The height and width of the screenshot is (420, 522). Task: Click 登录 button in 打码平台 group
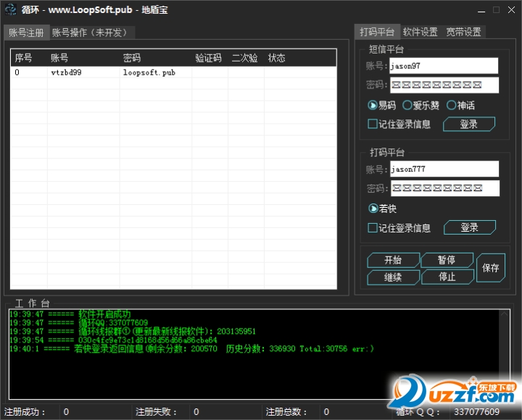469,227
